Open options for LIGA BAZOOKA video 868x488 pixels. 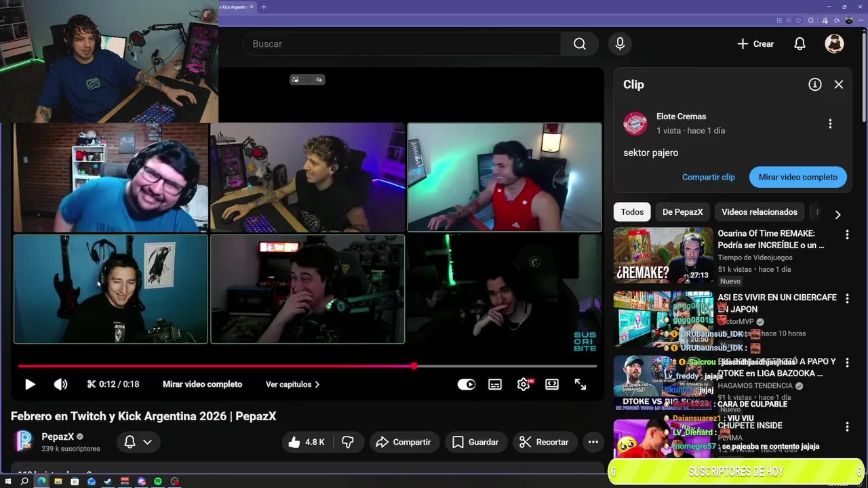(847, 363)
